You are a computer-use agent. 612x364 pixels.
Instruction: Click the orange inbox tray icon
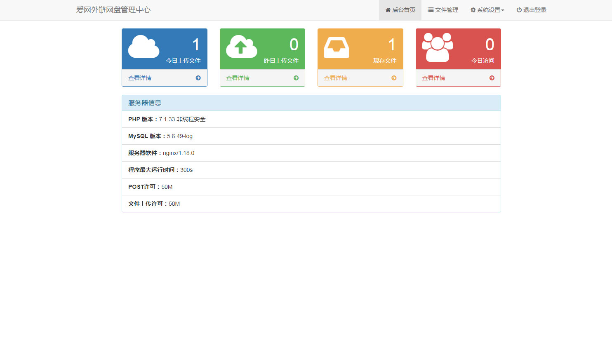(x=336, y=47)
